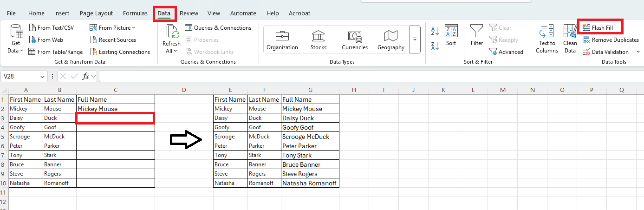The height and width of the screenshot is (210, 644).
Task: Select row 5 header
Action: coord(4,137)
